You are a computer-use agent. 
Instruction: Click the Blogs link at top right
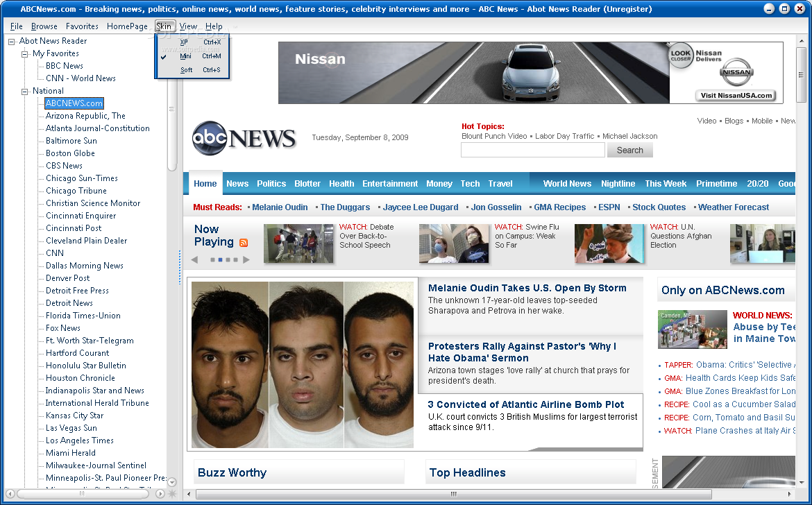click(x=734, y=121)
